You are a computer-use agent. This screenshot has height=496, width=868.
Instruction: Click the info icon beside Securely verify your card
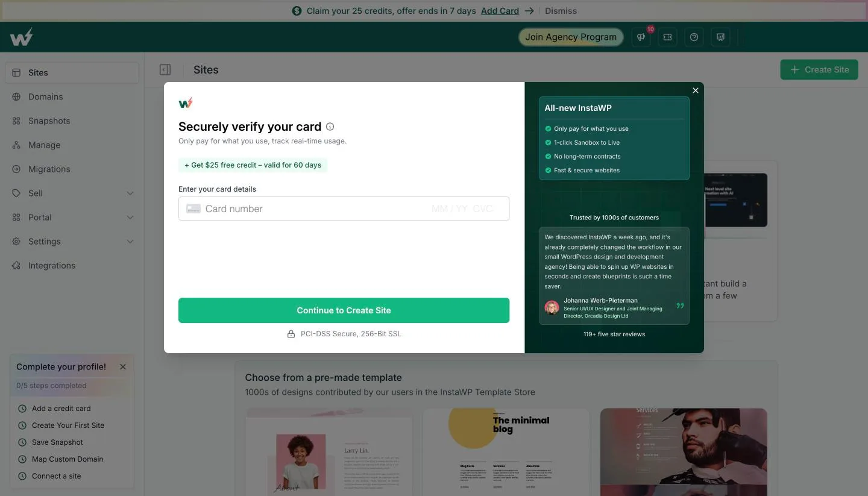330,127
